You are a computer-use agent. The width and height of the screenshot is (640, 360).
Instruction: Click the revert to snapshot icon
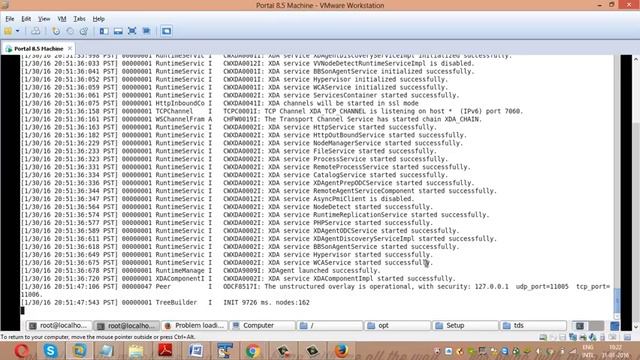pyautogui.click(x=70, y=31)
